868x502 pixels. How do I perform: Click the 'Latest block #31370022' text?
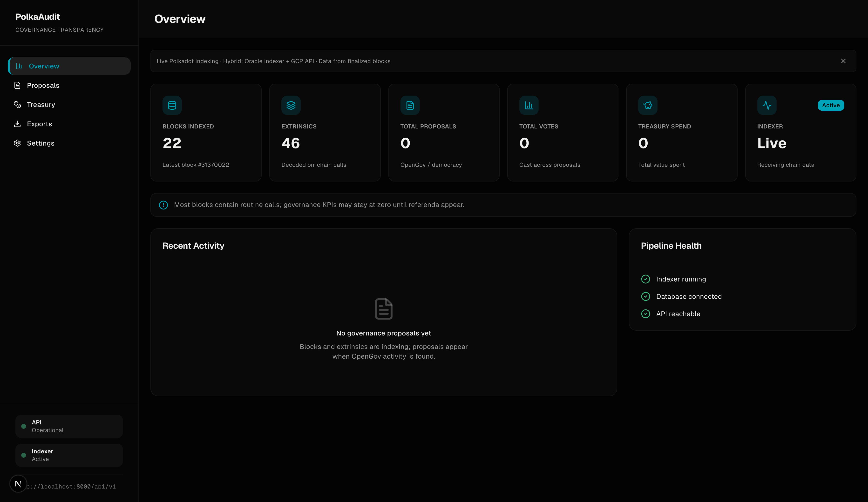[196, 165]
